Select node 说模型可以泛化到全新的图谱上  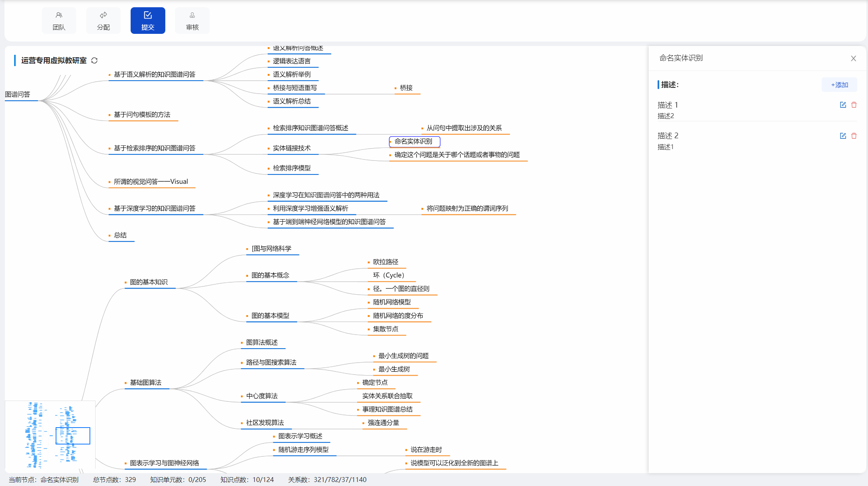(454, 463)
